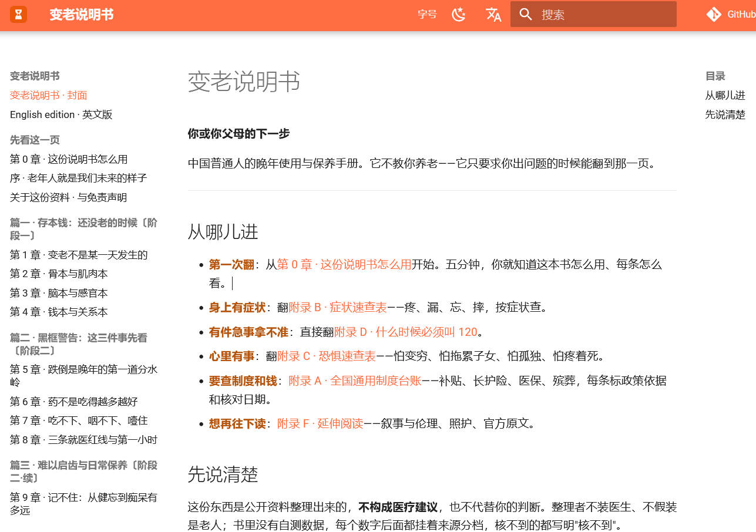The width and height of the screenshot is (756, 532).
Task: Click sidebar heading 先看这一页
Action: [x=35, y=140]
